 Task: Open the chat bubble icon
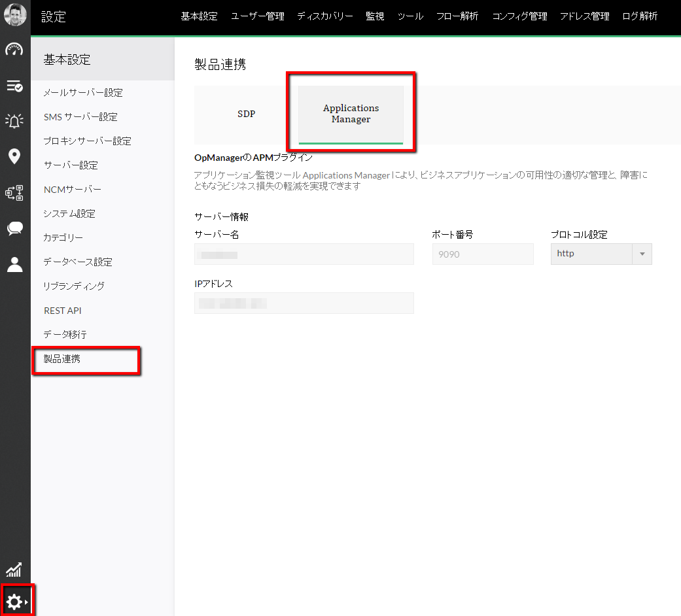click(15, 228)
